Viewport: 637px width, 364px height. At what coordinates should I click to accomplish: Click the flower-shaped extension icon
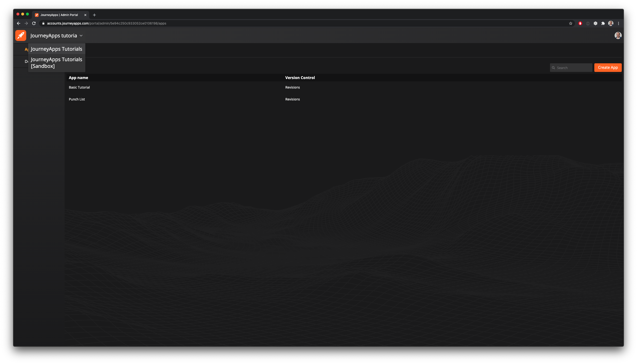tap(596, 23)
